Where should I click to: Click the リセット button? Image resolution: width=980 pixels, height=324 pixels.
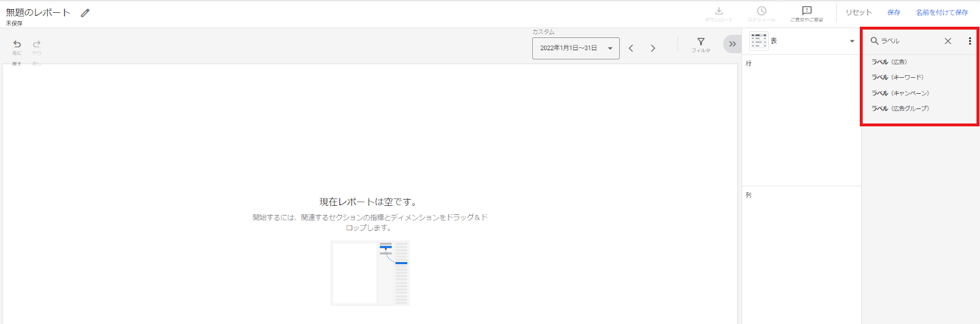coord(858,12)
